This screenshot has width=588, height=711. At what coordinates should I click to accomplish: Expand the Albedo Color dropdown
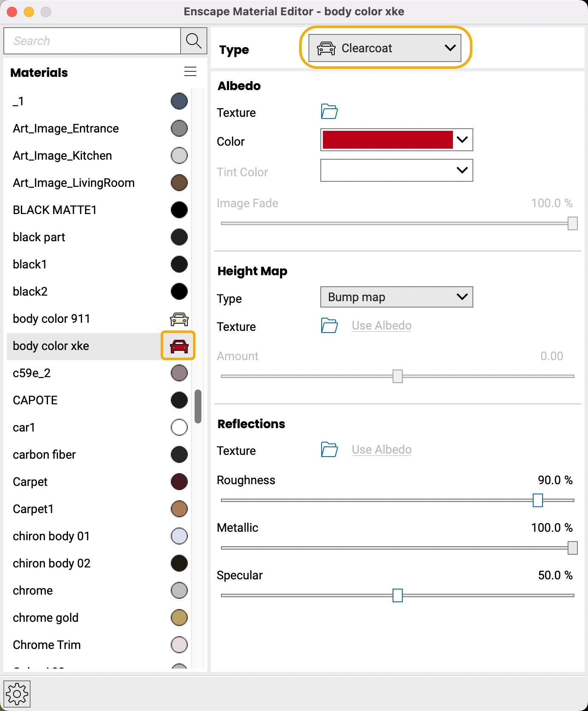coord(462,140)
